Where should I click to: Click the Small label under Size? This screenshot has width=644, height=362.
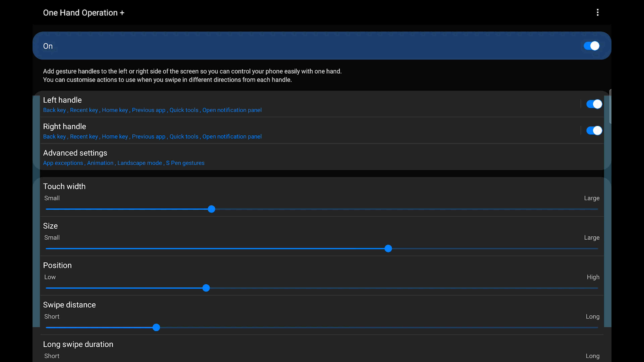[x=52, y=238]
